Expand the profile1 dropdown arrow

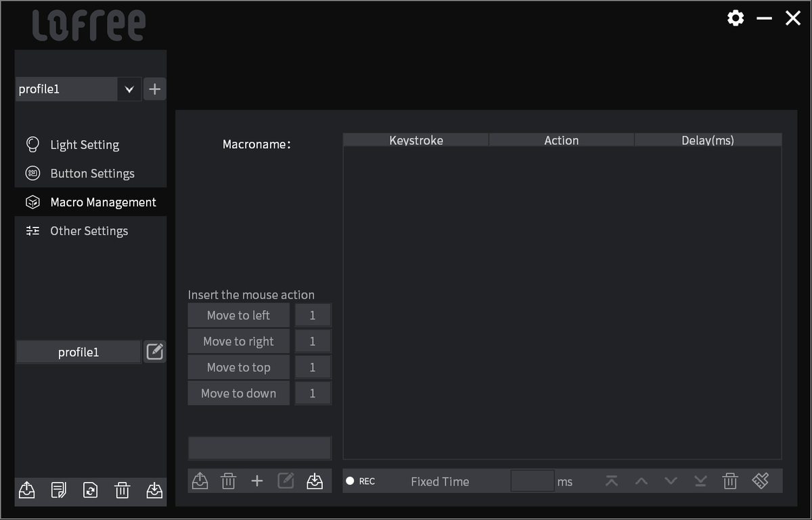pyautogui.click(x=129, y=89)
